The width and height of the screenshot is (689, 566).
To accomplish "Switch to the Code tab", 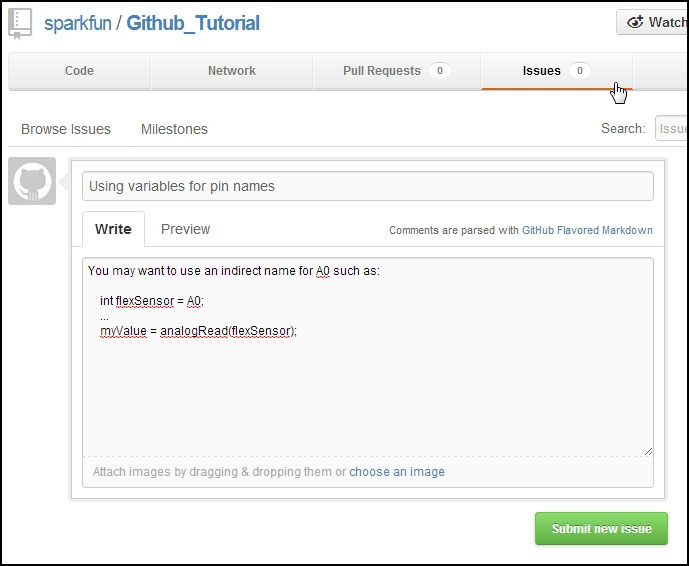I will pos(79,71).
